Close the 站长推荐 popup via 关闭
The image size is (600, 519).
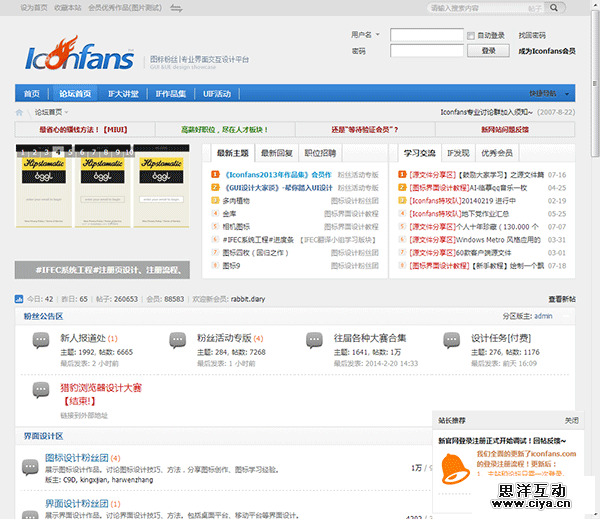tap(571, 421)
